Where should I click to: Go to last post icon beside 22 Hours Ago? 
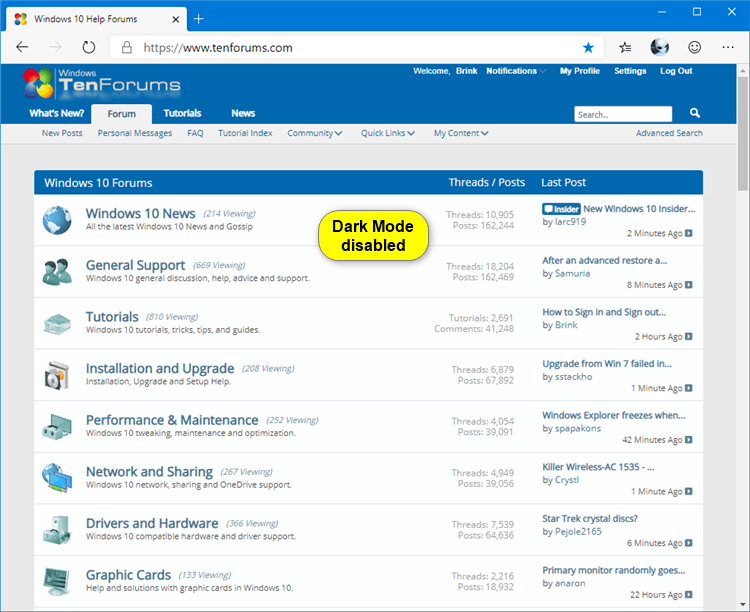point(688,594)
